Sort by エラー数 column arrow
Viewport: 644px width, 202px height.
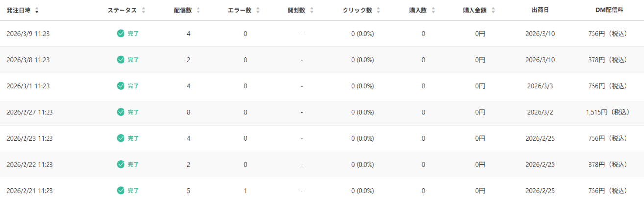258,10
